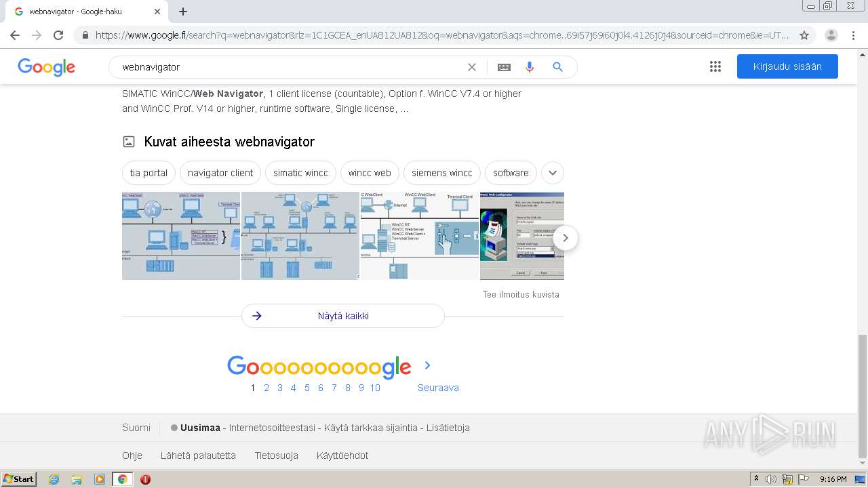Image resolution: width=868 pixels, height=488 pixels.
Task: Open the third WinCC WebClient thumbnail
Action: click(420, 236)
